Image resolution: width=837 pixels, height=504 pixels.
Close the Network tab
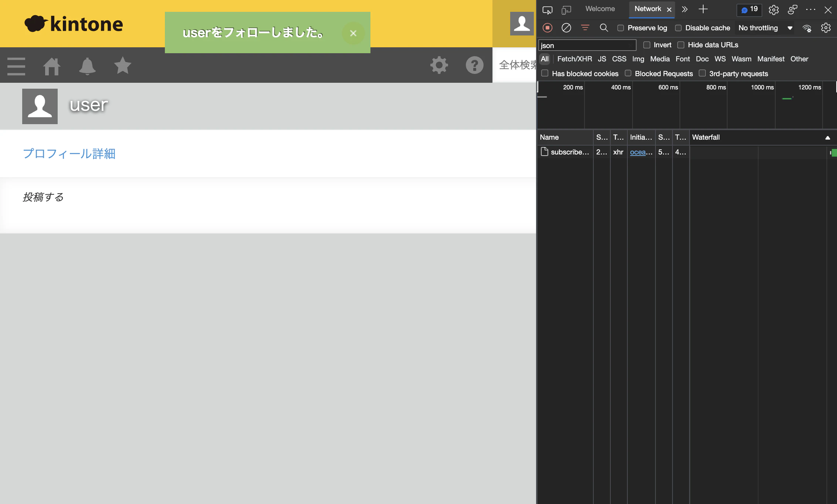pos(669,10)
